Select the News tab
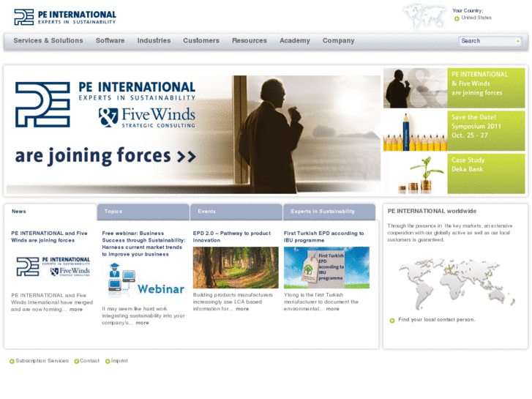 click(50, 212)
